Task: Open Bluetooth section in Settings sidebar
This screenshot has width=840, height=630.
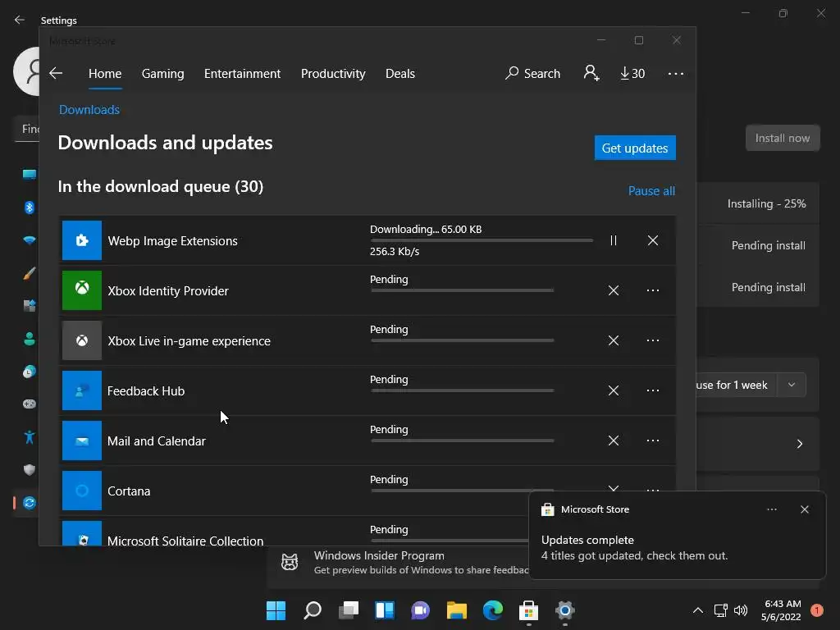Action: point(29,208)
